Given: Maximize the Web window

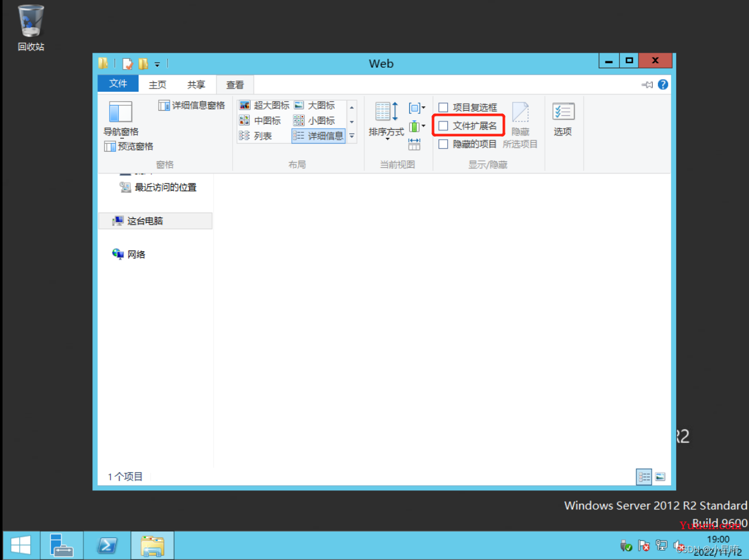Looking at the screenshot, I should pyautogui.click(x=629, y=61).
